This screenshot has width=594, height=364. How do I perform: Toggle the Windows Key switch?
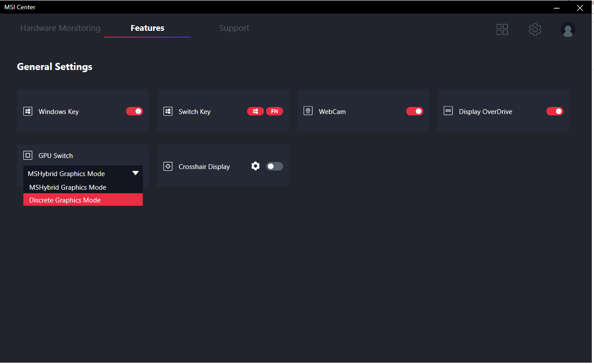tap(134, 111)
